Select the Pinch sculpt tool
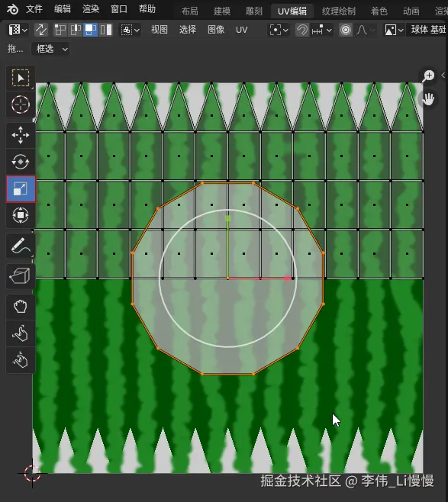448x502 pixels. point(21,360)
